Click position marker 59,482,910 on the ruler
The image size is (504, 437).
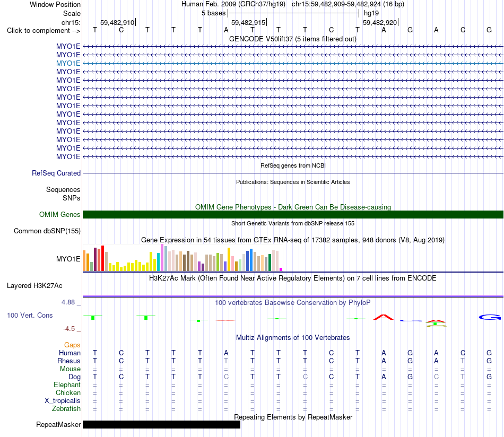[x=117, y=22]
